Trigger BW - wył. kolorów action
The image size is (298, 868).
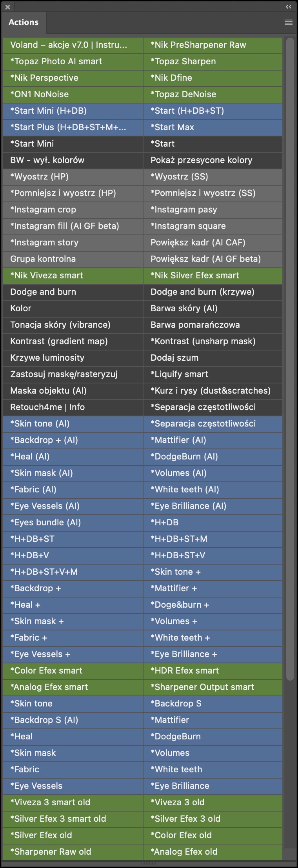point(73,160)
